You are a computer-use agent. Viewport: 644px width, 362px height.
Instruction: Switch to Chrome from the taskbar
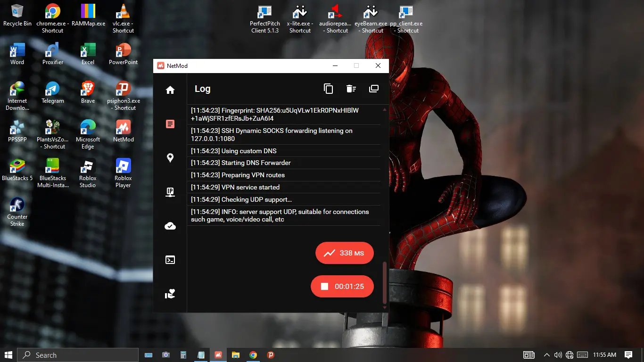pos(253,355)
